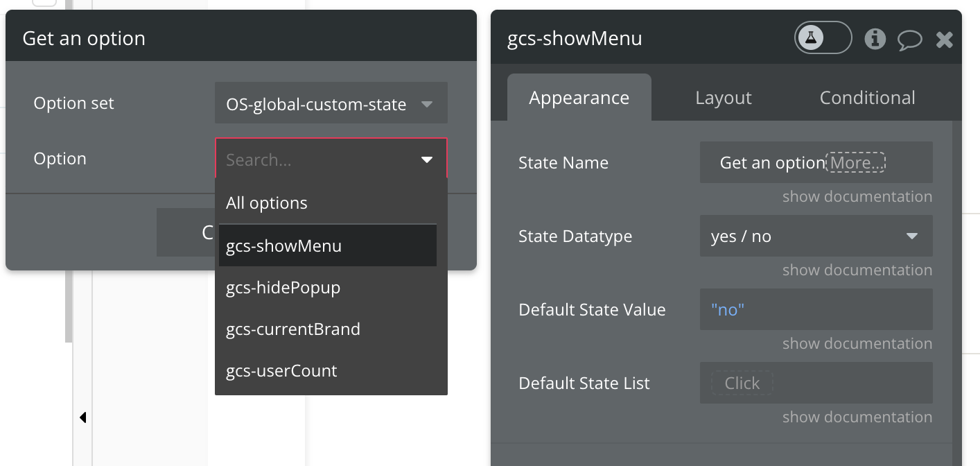Close the gcs-showMenu property editor

coord(944,40)
